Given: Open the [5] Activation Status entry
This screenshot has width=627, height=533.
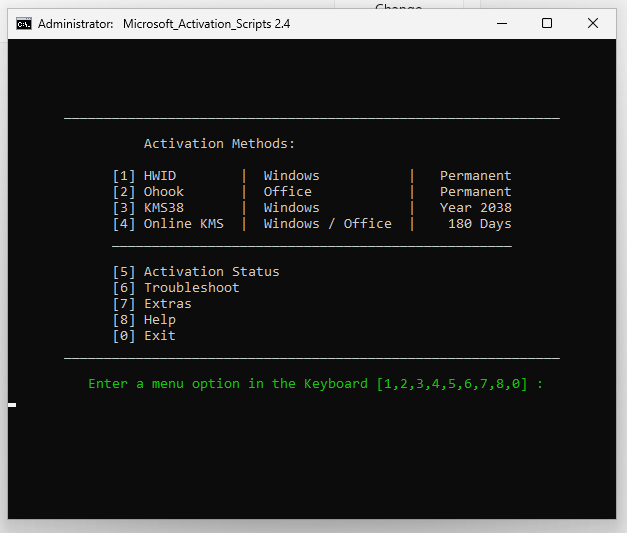Looking at the screenshot, I should (196, 272).
